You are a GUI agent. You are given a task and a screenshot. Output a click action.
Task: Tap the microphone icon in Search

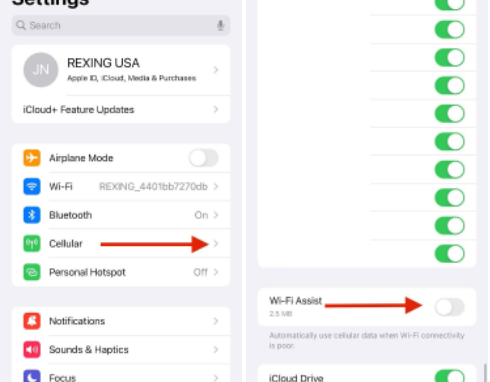pos(220,25)
